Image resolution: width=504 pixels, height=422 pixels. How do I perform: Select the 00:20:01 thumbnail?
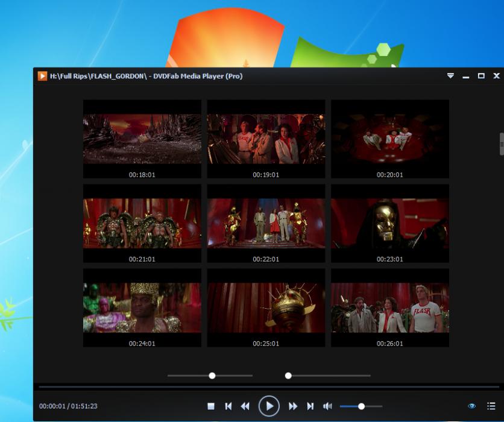(390, 139)
